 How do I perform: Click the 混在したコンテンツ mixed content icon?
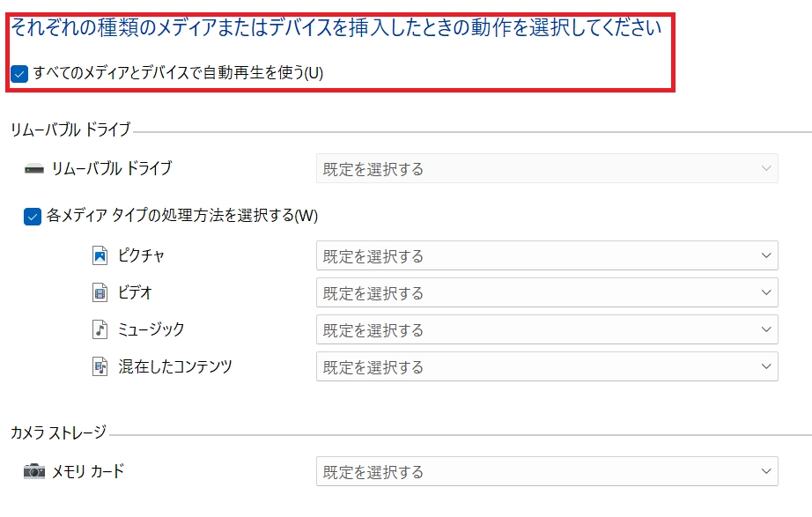tap(100, 366)
